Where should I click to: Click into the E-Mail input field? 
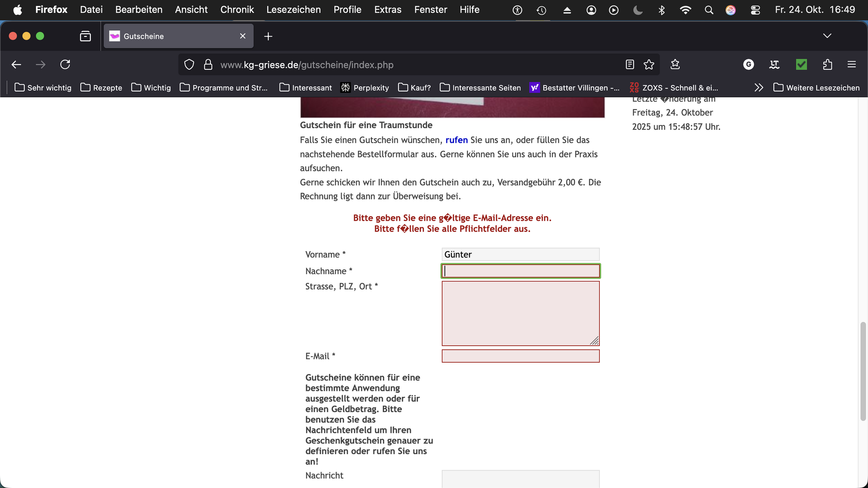click(520, 356)
